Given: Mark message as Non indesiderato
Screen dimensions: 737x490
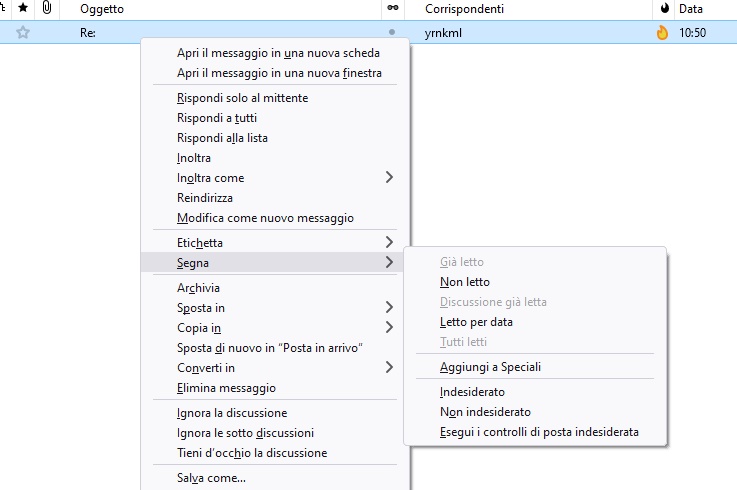Looking at the screenshot, I should click(535, 411).
